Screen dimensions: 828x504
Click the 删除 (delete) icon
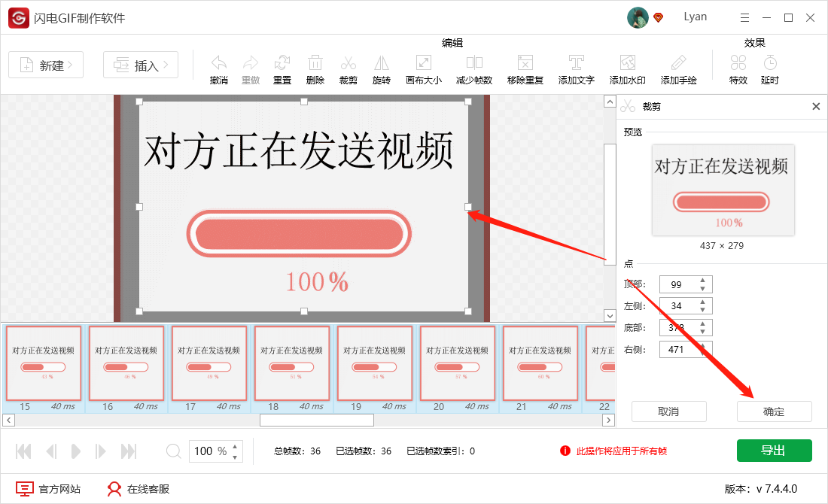click(315, 68)
